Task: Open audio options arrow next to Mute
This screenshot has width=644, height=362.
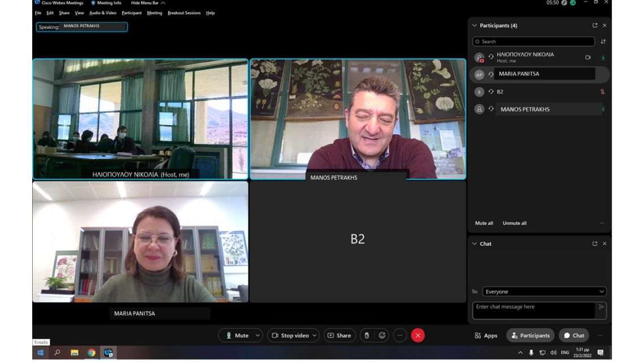Action: (x=257, y=335)
